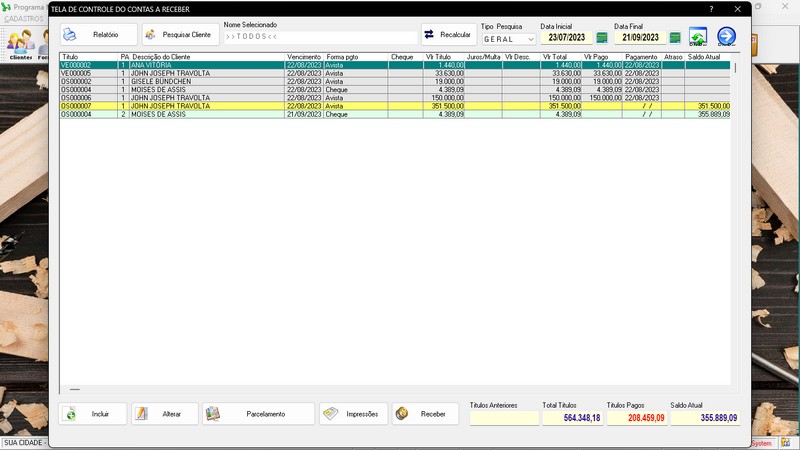Click the Relatório printer button

click(98, 35)
